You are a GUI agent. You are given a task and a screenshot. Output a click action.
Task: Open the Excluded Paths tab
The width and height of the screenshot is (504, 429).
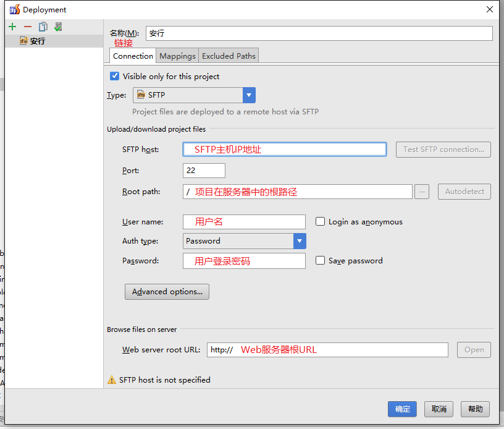tap(229, 56)
